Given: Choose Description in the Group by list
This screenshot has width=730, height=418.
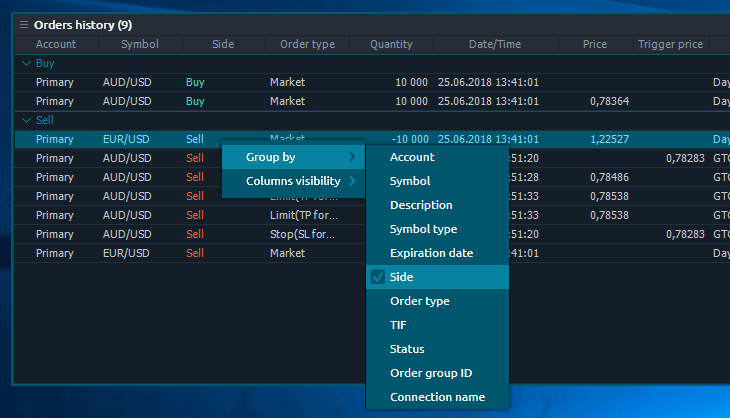Looking at the screenshot, I should pos(421,205).
